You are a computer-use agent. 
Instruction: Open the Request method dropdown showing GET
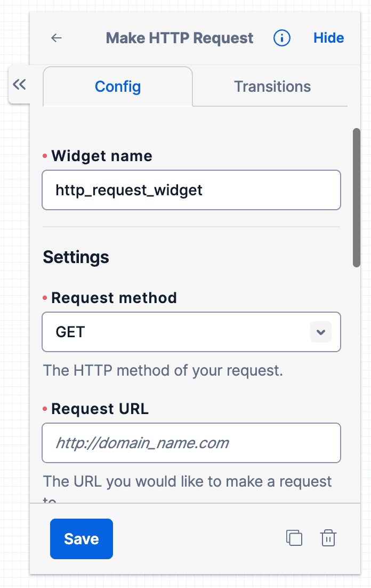click(191, 332)
